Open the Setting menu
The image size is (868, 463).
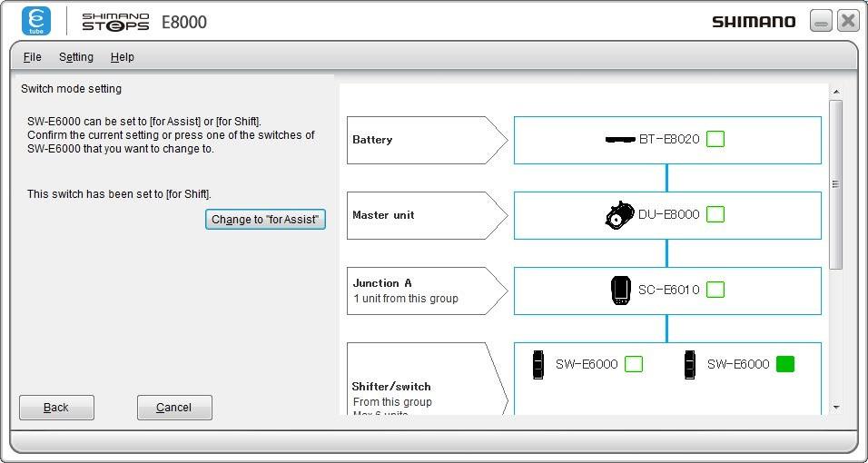tap(76, 57)
